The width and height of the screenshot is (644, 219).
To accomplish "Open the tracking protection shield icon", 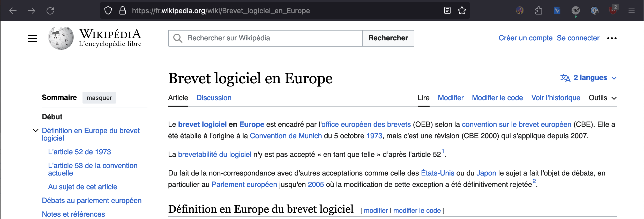I will 108,11.
